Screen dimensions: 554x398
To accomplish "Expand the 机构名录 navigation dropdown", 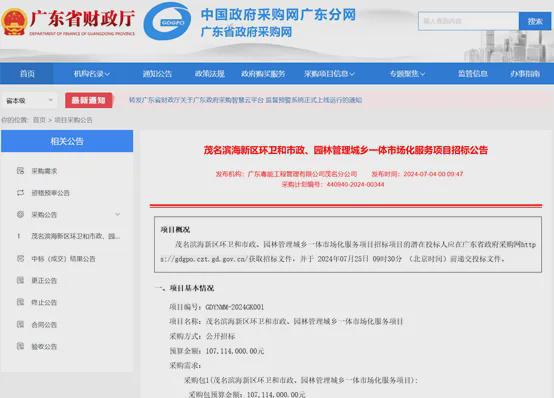I will (92, 74).
